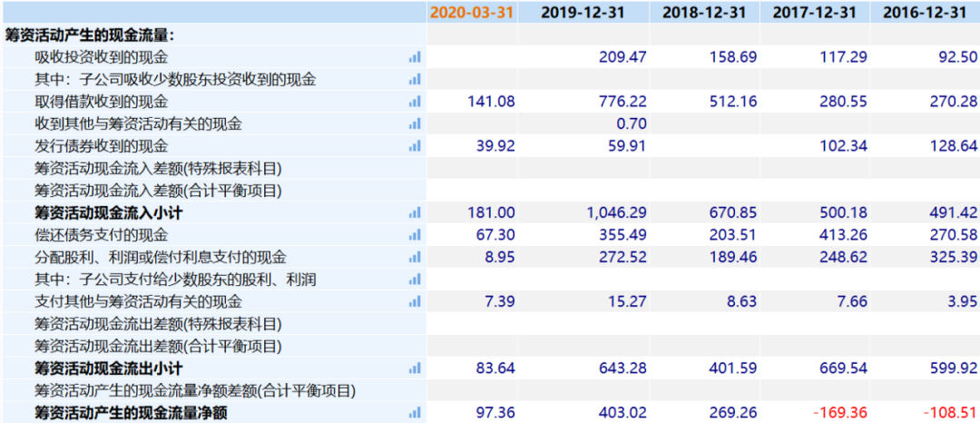Click chart icon for 其中：子公司吸收少数股东投资收到的现金 row
Screen dimensions: 980x423
415,80
